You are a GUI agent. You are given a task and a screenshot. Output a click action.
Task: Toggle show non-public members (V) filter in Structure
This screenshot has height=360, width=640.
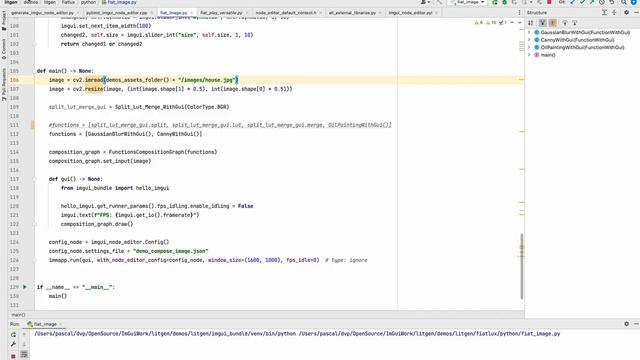(542, 23)
